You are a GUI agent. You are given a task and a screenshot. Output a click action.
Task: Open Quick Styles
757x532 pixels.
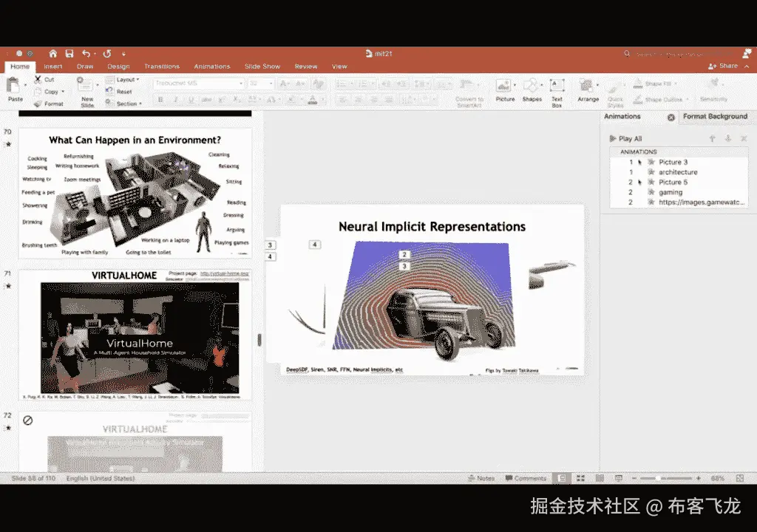click(x=615, y=95)
